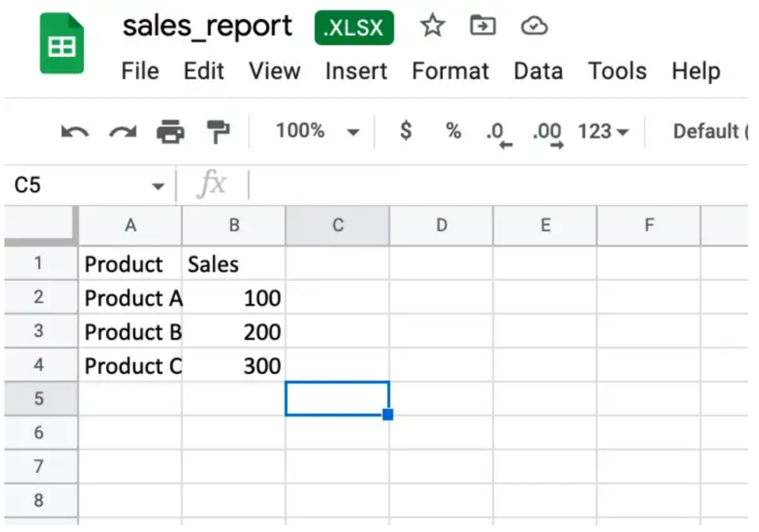Image resolution: width=759 pixels, height=532 pixels.
Task: Click the redo arrow
Action: click(x=122, y=131)
